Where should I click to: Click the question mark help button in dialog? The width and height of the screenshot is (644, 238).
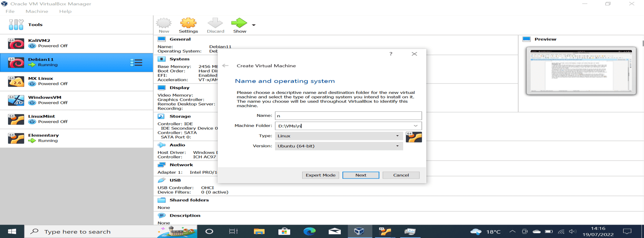(391, 54)
